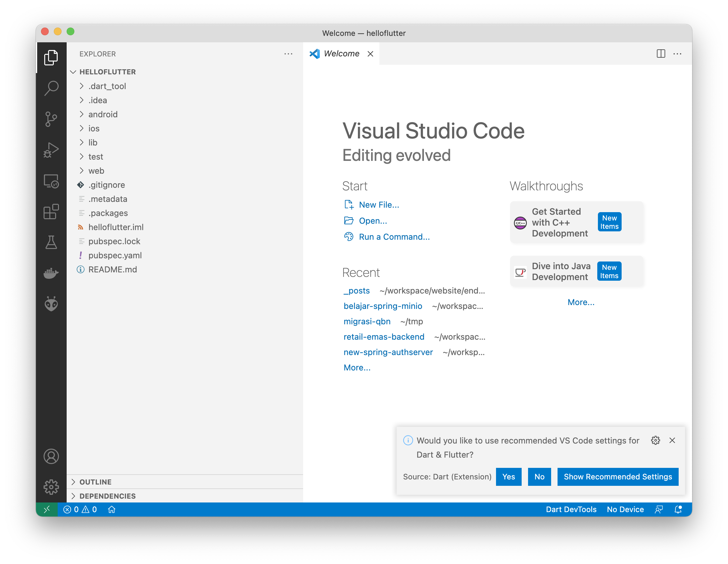
Task: Open Run and Debug view icon
Action: pos(51,149)
